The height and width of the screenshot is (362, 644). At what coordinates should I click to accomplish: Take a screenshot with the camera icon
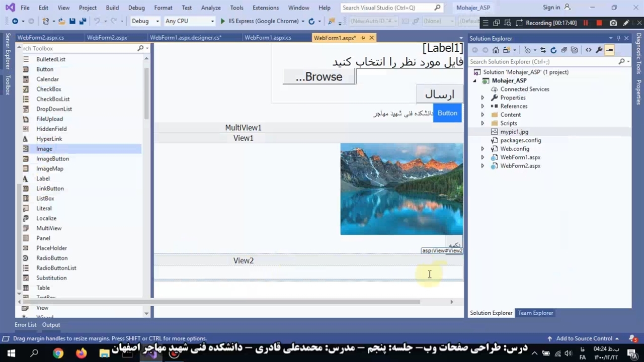click(x=613, y=23)
